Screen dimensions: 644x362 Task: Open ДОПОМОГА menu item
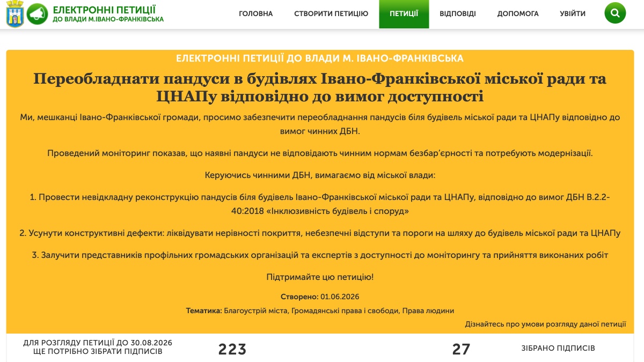pyautogui.click(x=518, y=14)
